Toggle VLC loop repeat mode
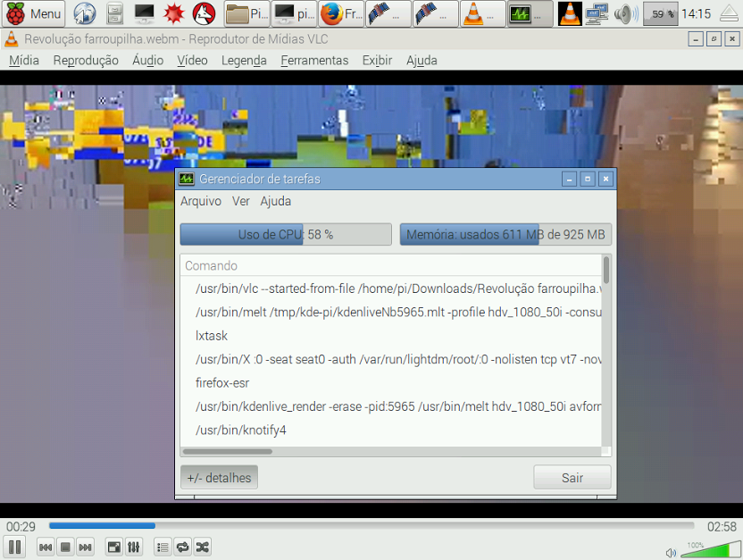Screen dimensions: 743x560 pyautogui.click(x=182, y=547)
